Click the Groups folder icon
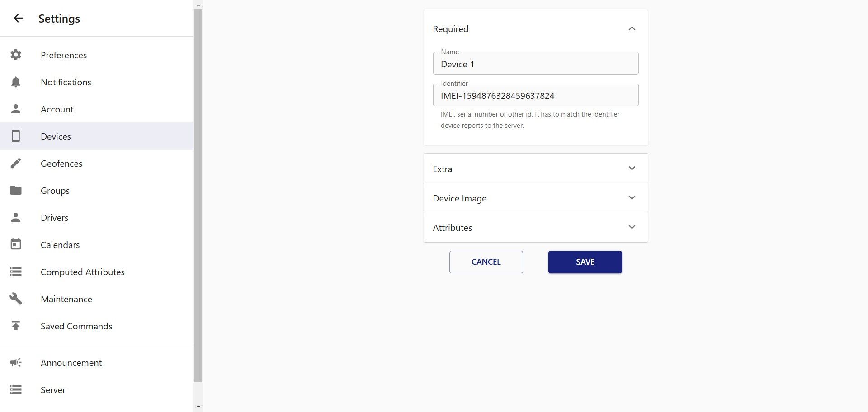This screenshot has width=868, height=412. [16, 190]
